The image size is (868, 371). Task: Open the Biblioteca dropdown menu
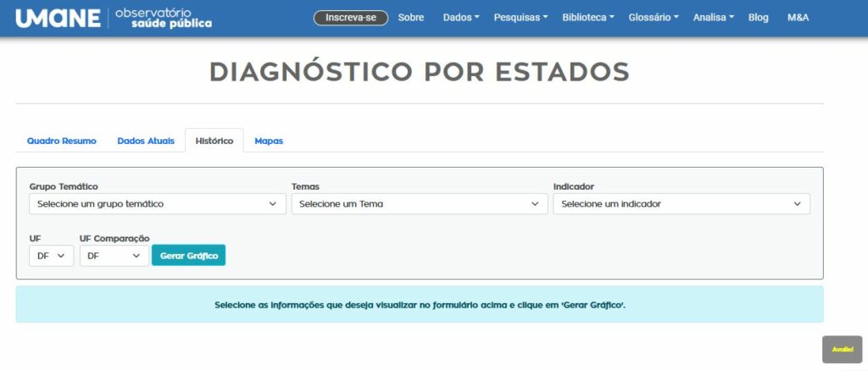[x=588, y=18]
